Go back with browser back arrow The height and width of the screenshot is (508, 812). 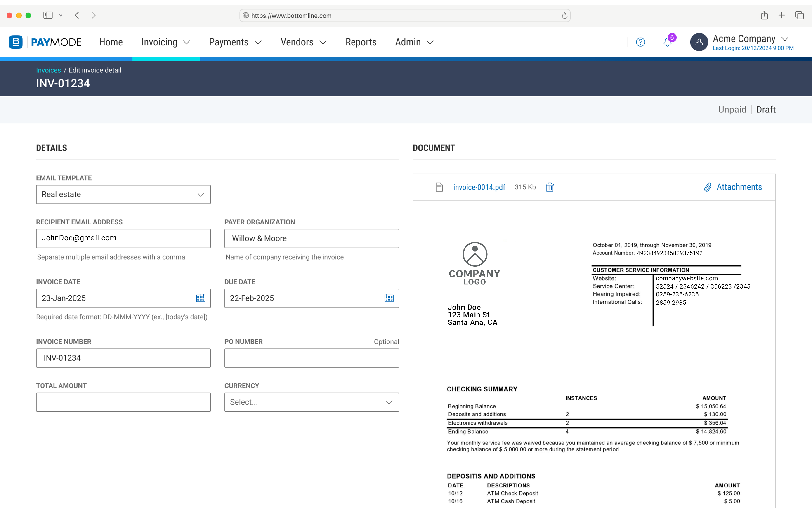77,15
